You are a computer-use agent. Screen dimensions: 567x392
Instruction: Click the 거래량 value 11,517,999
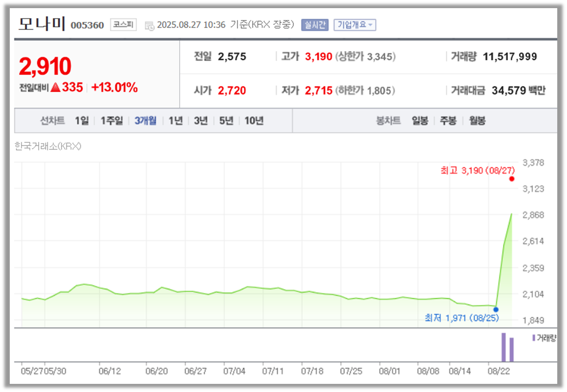click(x=510, y=56)
